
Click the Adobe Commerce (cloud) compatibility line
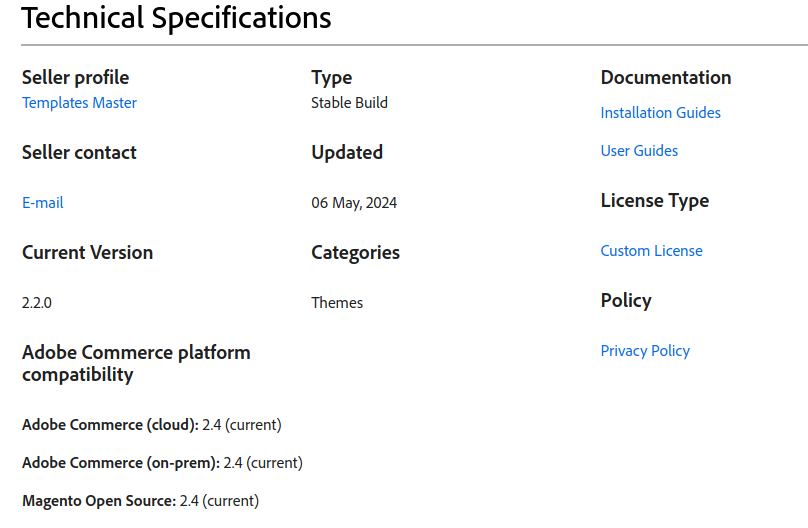(x=151, y=425)
